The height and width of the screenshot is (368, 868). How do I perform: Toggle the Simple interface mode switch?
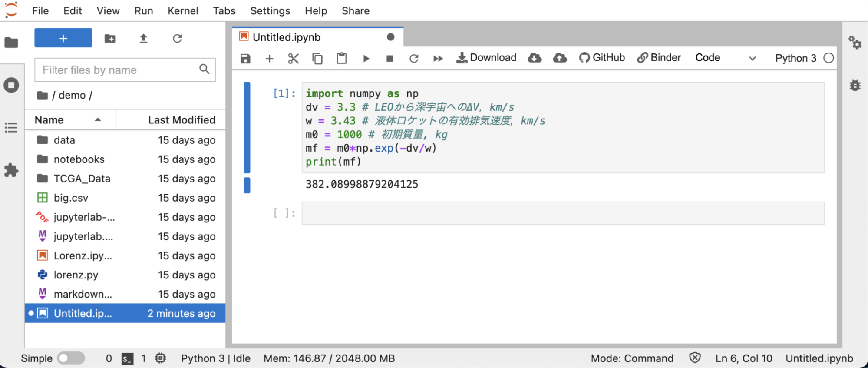click(72, 358)
